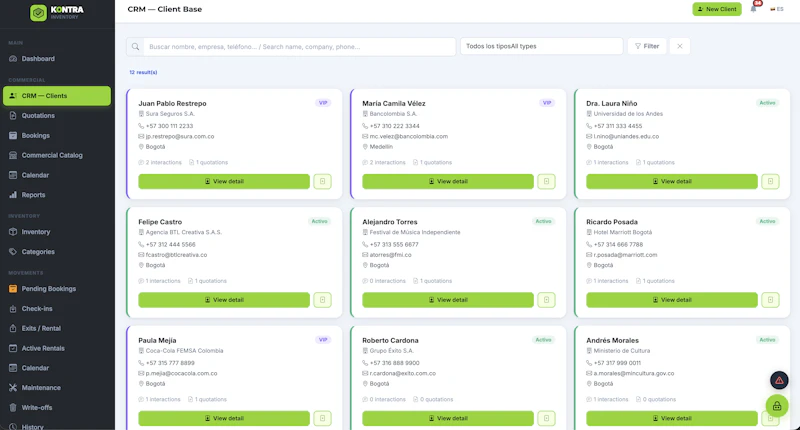
Task: Open Pending Bookings
Action: [x=57, y=289]
